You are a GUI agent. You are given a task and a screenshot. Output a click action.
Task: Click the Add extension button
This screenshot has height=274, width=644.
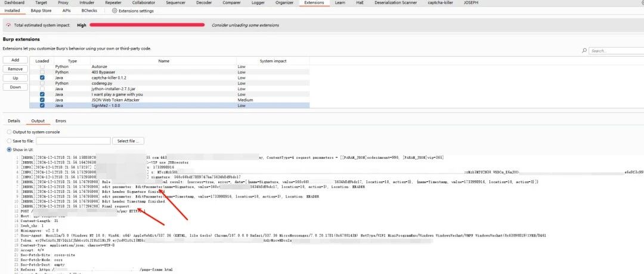[x=15, y=60]
